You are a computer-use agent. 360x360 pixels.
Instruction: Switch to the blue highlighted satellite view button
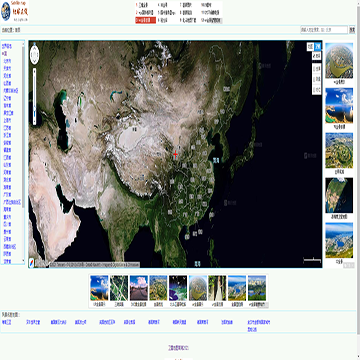tap(318, 47)
